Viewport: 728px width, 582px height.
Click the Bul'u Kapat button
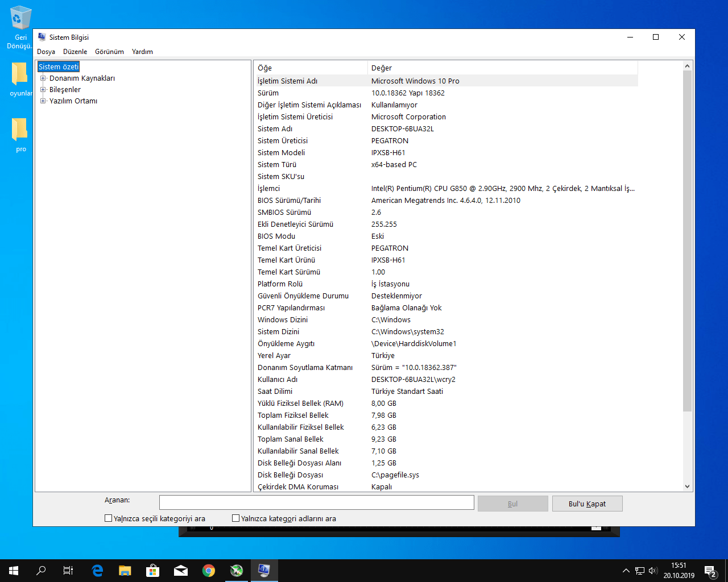[x=587, y=504]
